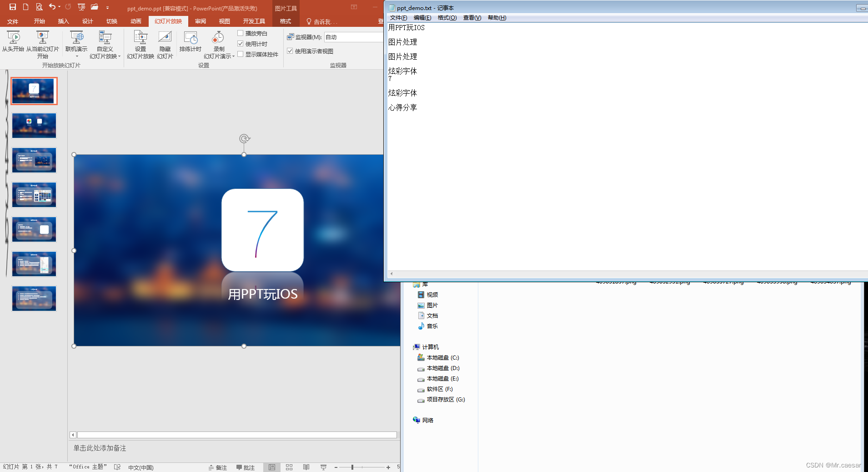Open the Help (帮助) menu in Notepad

[x=497, y=18]
